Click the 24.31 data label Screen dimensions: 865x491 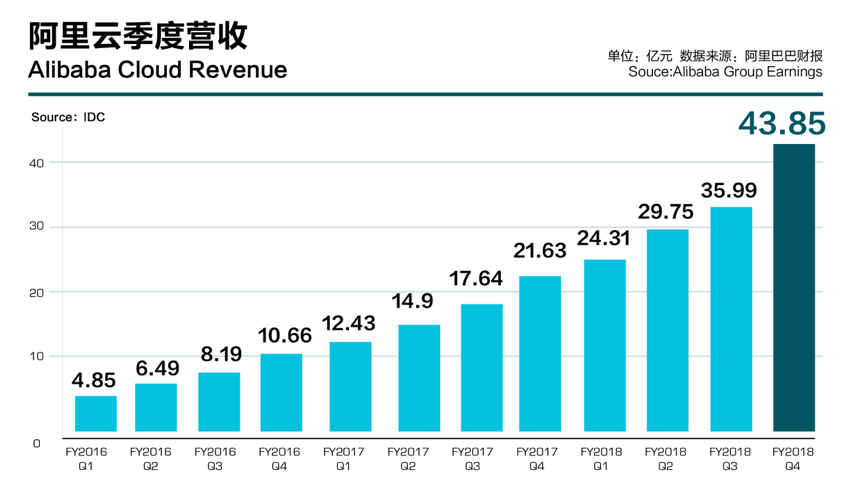604,238
